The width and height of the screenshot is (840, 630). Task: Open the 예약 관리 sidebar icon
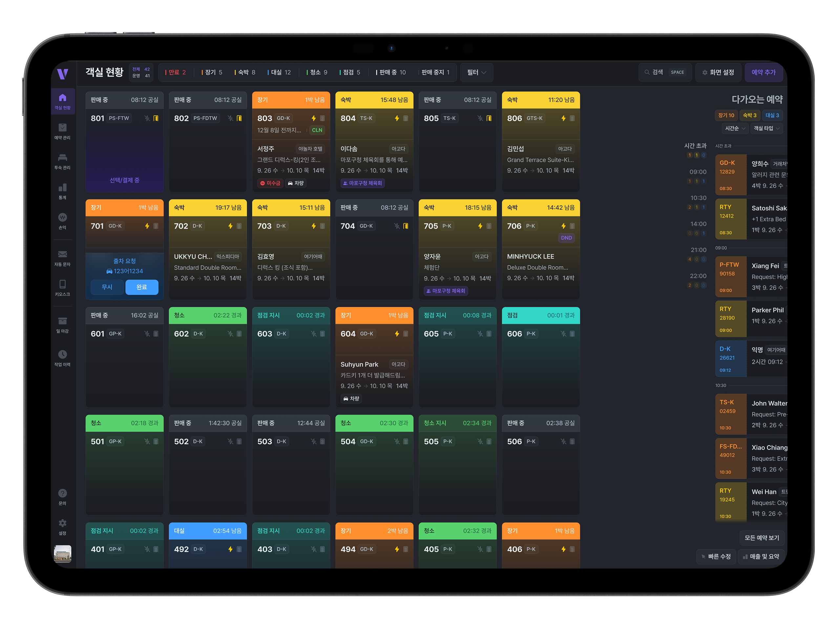pos(62,128)
